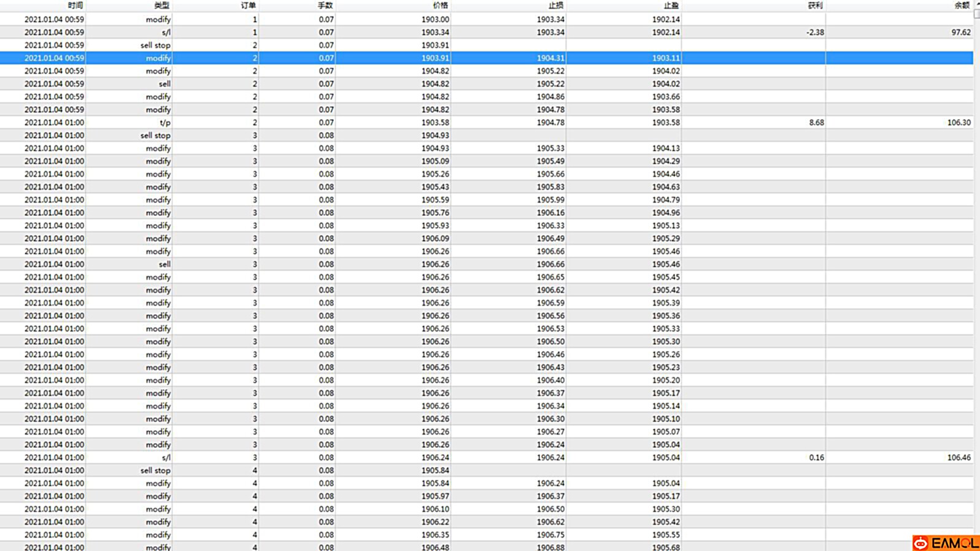The height and width of the screenshot is (551, 980).
Task: Select the price value 1905.43
Action: (x=435, y=187)
